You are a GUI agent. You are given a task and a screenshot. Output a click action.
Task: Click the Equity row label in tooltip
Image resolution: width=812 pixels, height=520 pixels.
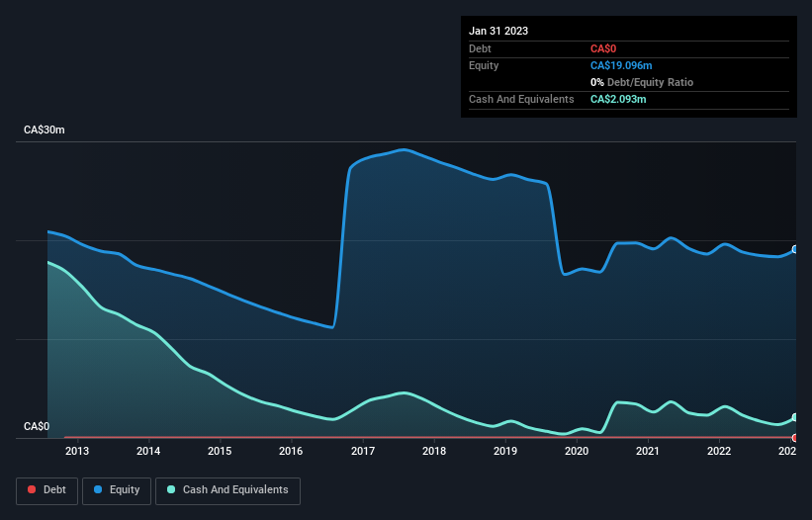click(484, 65)
